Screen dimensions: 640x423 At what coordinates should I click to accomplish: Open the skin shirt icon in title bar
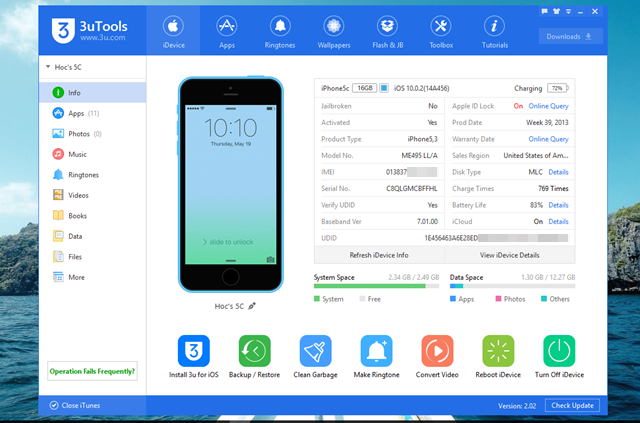click(556, 11)
